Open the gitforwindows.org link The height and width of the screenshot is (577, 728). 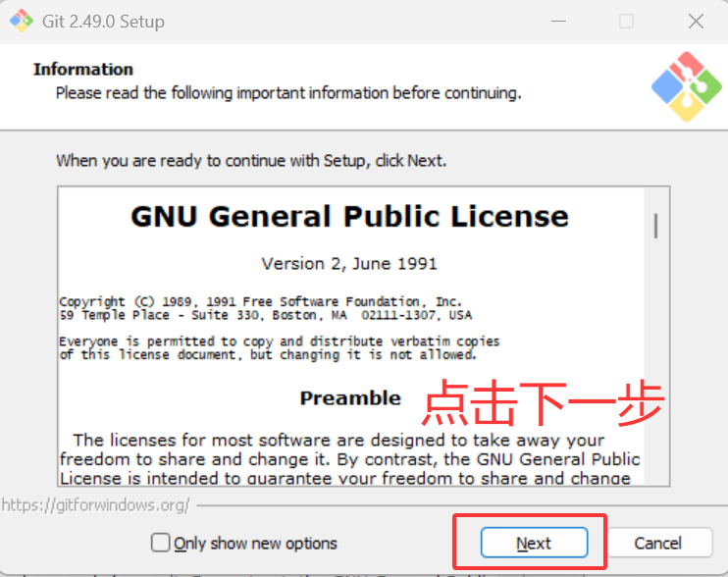(x=95, y=504)
